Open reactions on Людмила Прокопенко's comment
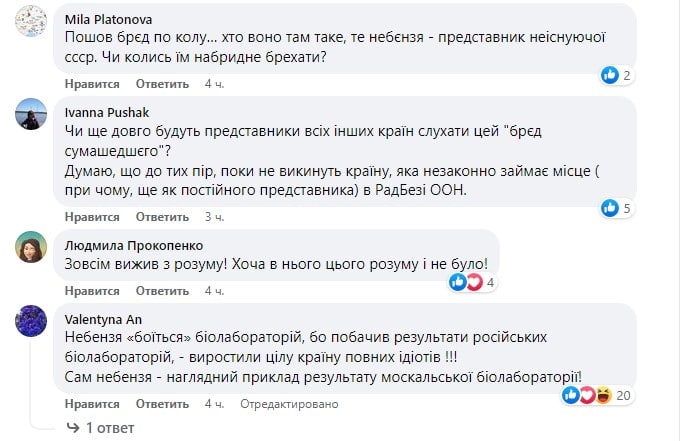The height and width of the screenshot is (441, 680). [473, 282]
